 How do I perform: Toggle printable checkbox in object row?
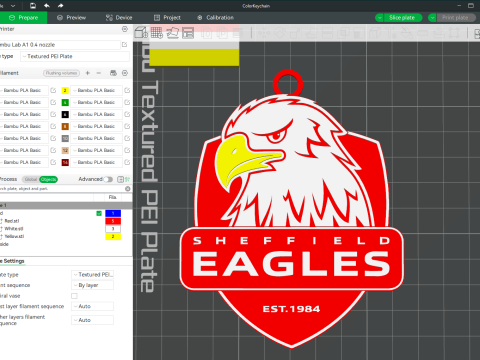(x=99, y=213)
